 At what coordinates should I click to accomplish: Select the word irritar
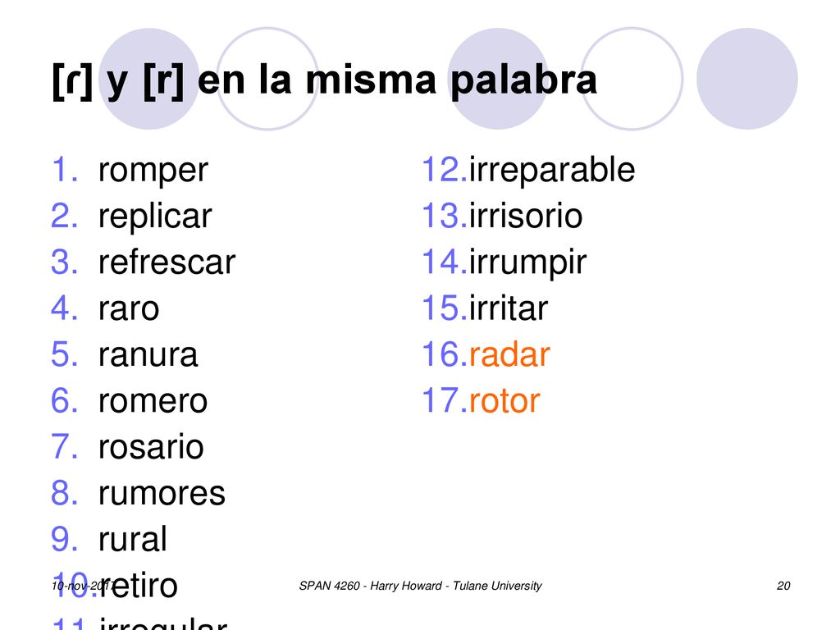point(509,309)
